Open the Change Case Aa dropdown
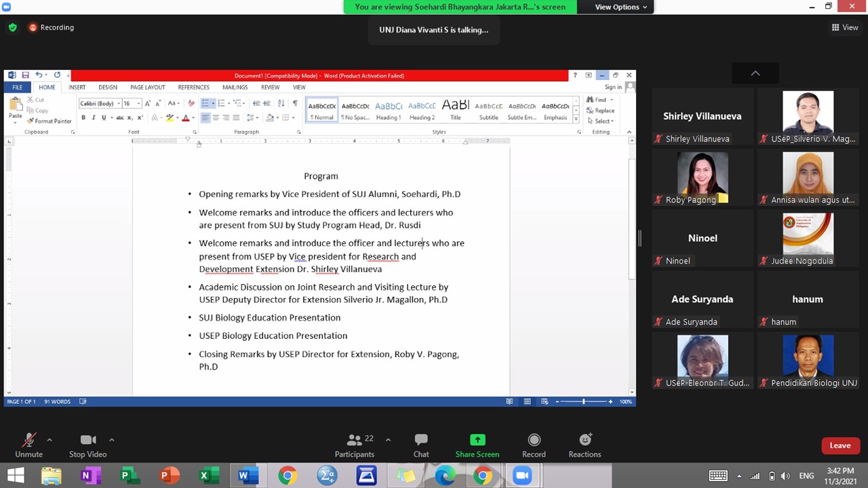This screenshot has height=488, width=868. pyautogui.click(x=174, y=103)
